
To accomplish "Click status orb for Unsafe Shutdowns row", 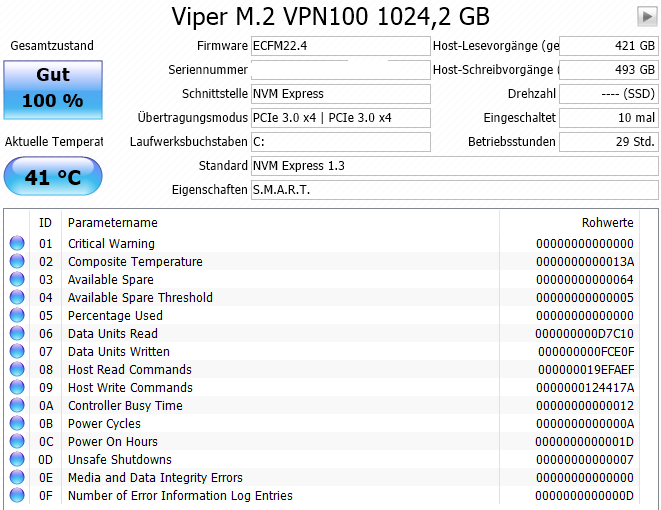I will [17, 459].
